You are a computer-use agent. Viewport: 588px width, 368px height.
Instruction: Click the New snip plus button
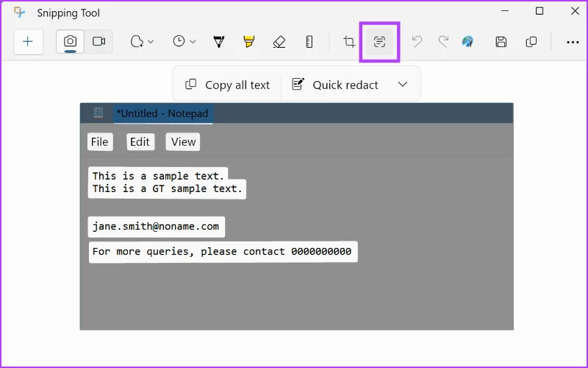28,42
